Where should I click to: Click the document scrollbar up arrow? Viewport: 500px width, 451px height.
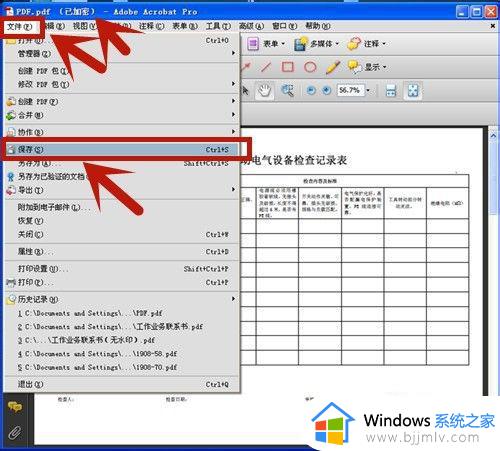point(493,136)
